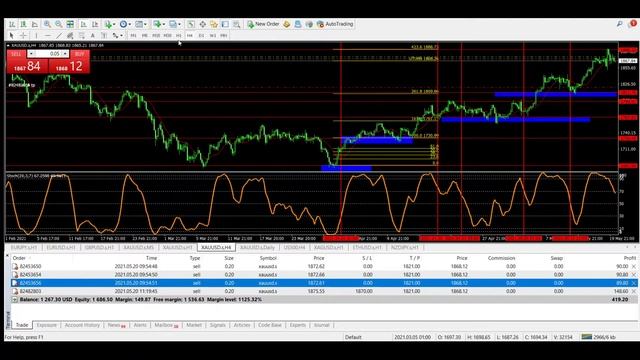Select the crosshair tool
This screenshot has width=640, height=360.
[x=23, y=36]
